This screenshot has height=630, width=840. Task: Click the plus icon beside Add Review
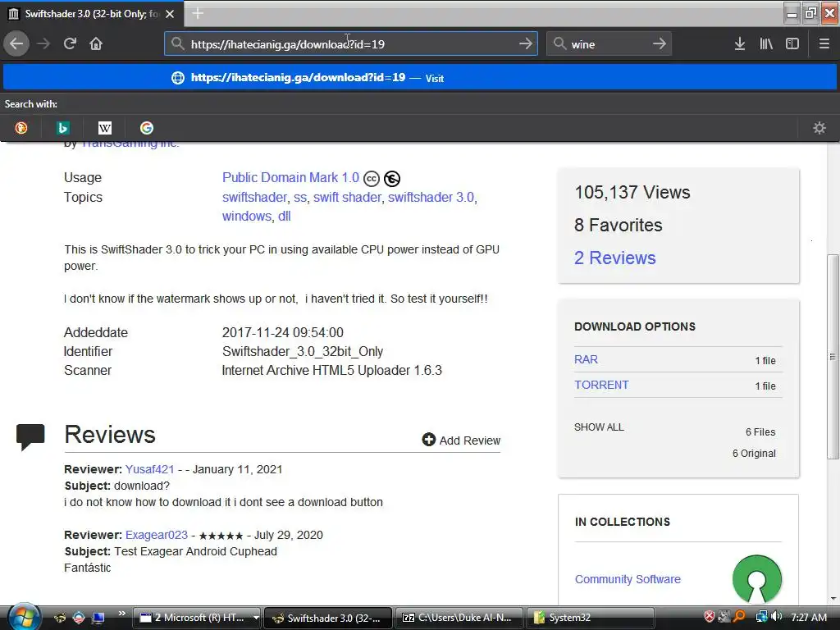[x=428, y=440]
